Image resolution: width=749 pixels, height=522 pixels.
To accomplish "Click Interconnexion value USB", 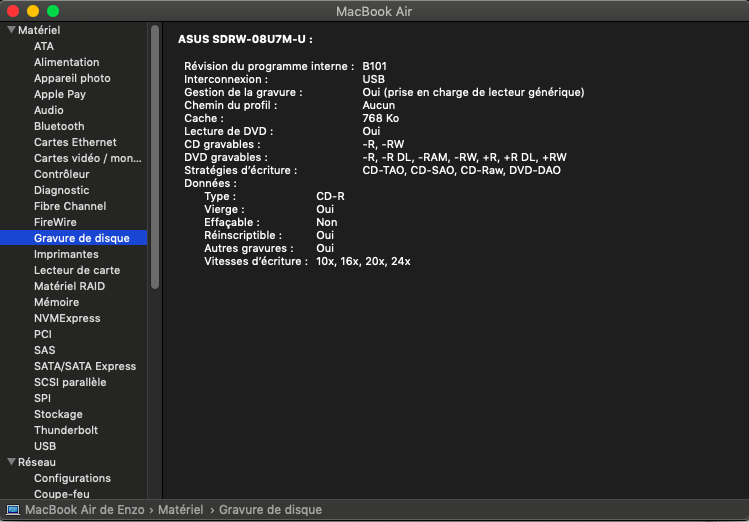I will click(374, 79).
